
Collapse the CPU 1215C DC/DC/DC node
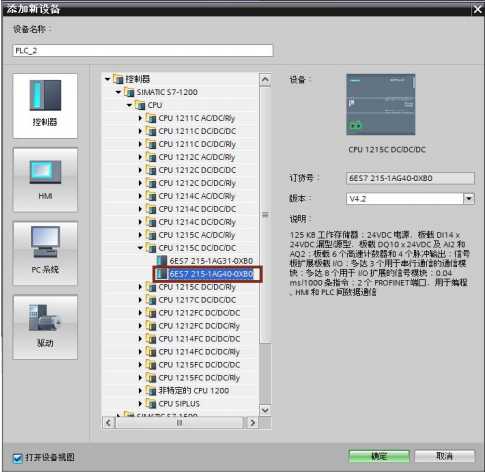point(140,248)
